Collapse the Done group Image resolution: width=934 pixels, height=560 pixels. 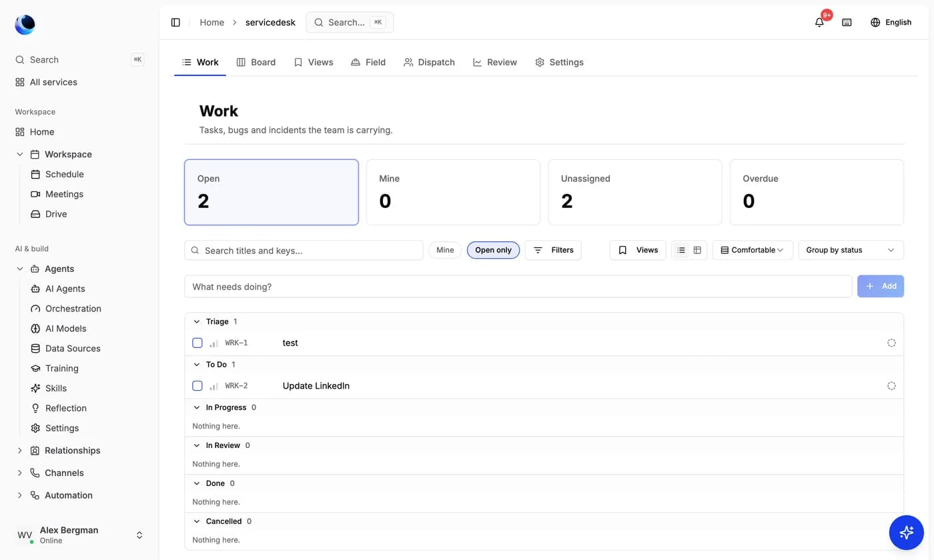click(197, 483)
